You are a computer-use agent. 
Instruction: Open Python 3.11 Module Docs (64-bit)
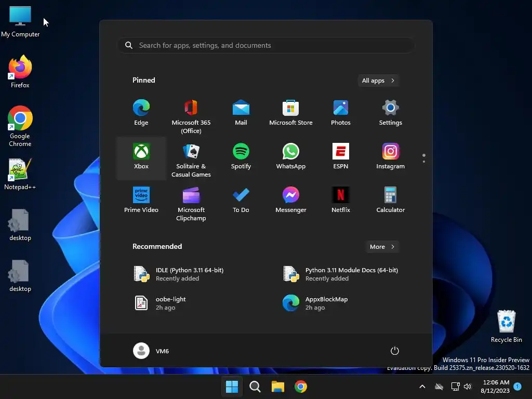point(340,274)
